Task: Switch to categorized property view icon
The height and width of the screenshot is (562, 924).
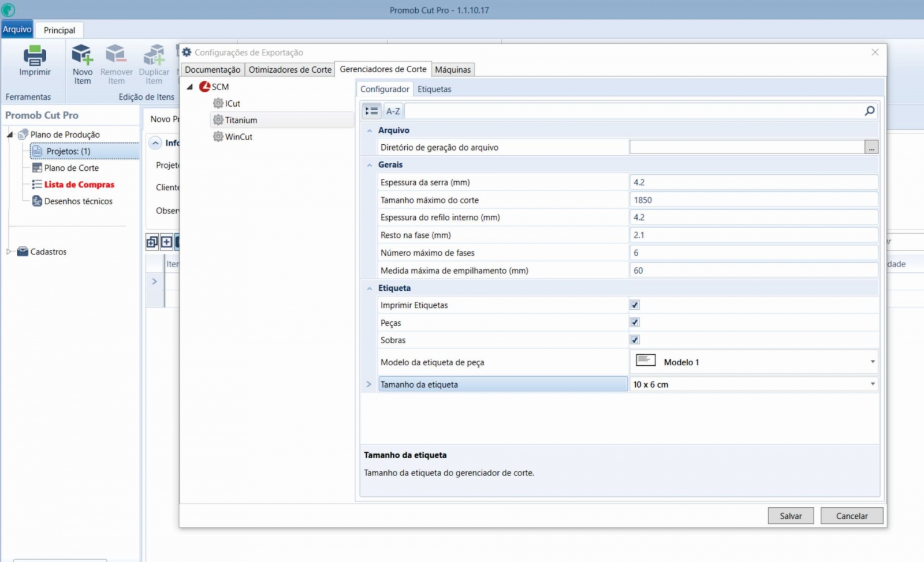Action: coord(371,111)
